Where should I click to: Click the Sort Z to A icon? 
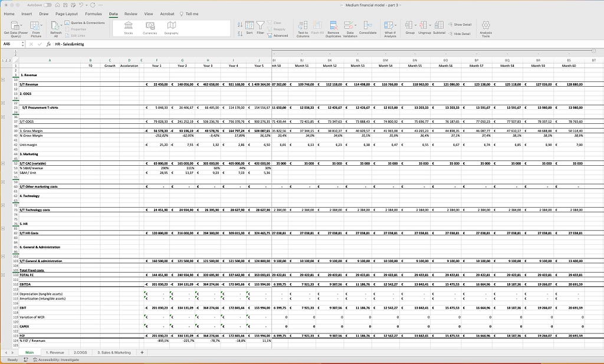(240, 34)
